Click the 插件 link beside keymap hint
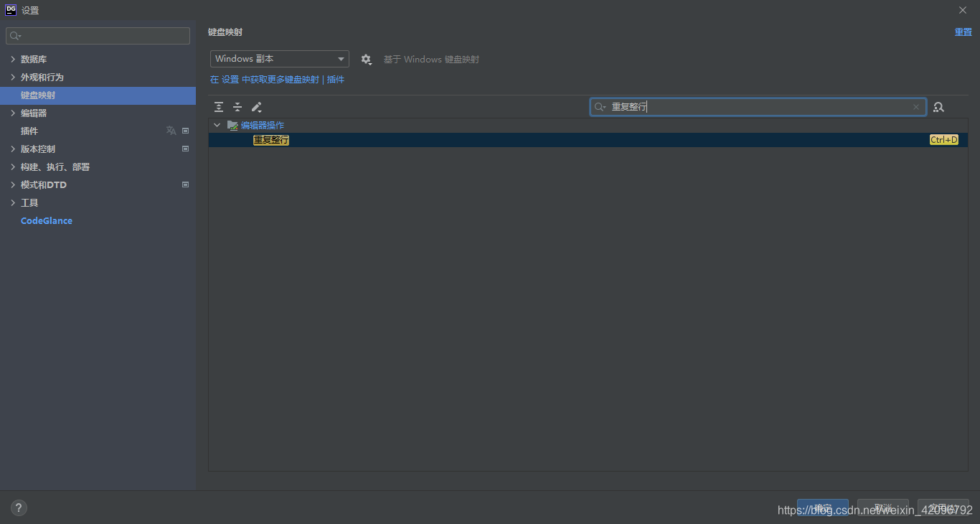Screen dimensions: 980x524 tap(336, 80)
